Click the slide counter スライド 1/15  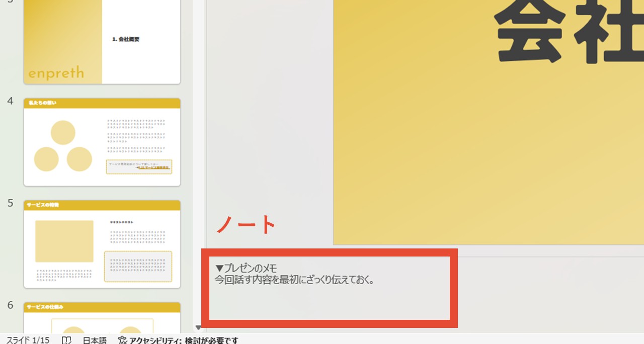tap(28, 340)
